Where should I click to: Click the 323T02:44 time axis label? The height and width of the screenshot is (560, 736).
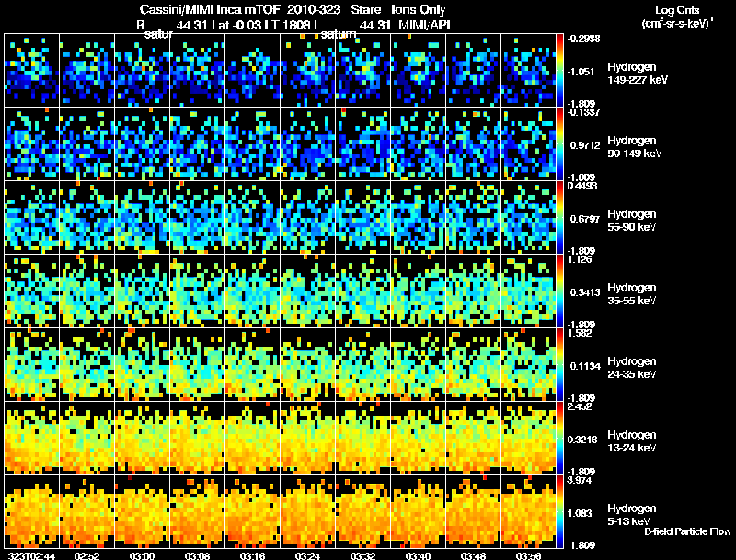32,556
